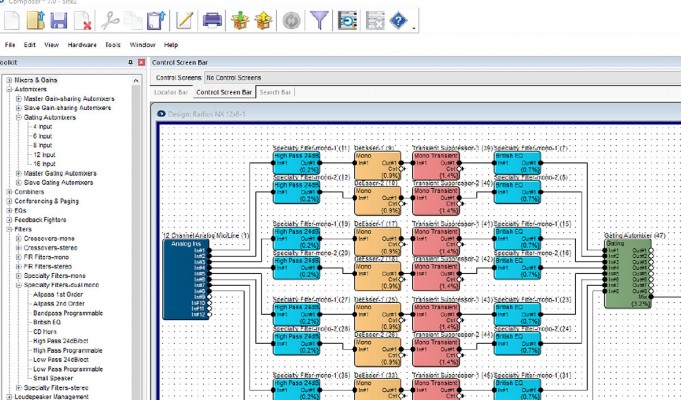Click the page icon with red X
Image resolution: width=681 pixels, height=400 pixels.
click(x=83, y=20)
